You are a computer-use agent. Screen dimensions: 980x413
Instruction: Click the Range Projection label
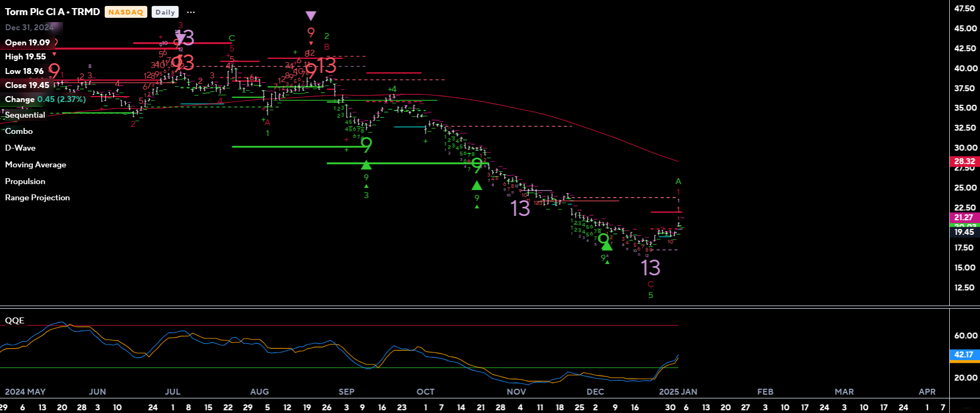click(38, 198)
